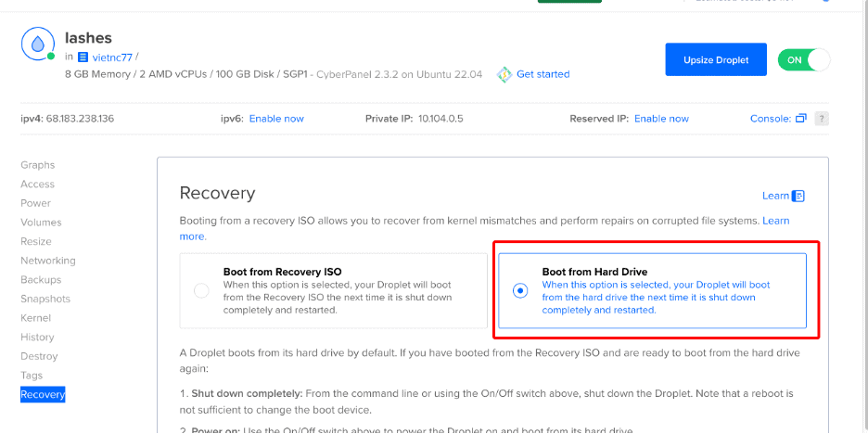The width and height of the screenshot is (868, 434).
Task: Click the Get started link
Action: click(x=543, y=74)
